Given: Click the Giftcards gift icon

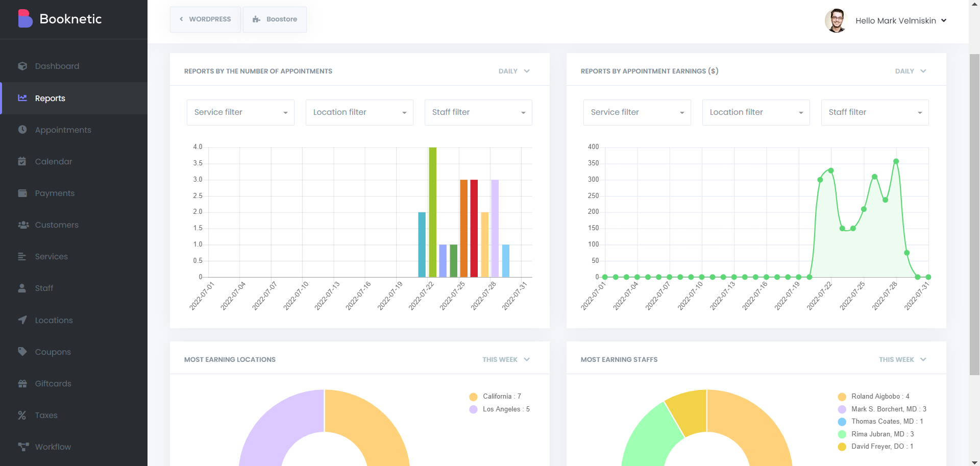Looking at the screenshot, I should coord(22,383).
